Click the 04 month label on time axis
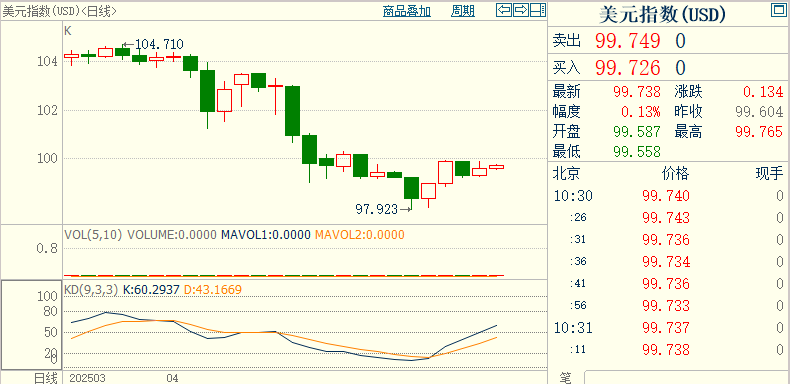The width and height of the screenshot is (790, 384). click(172, 378)
